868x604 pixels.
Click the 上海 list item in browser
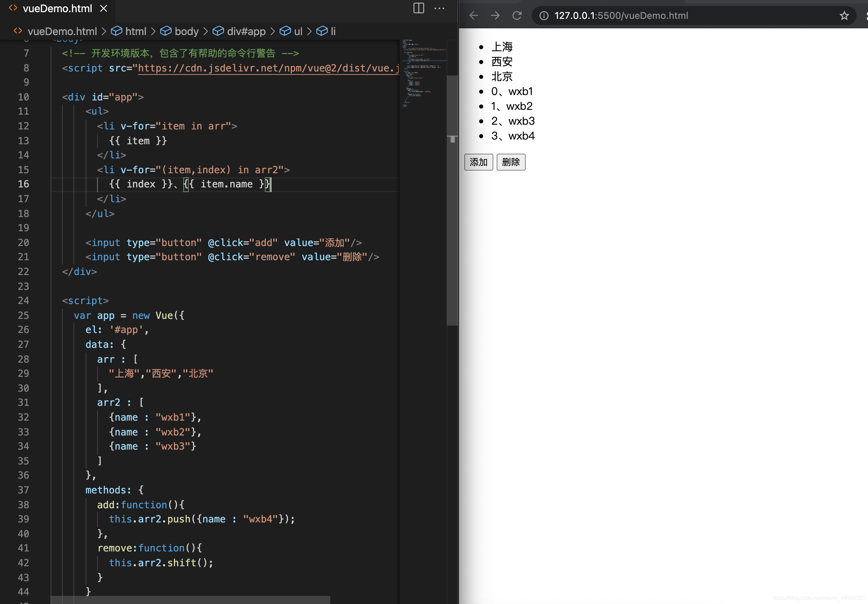point(502,47)
